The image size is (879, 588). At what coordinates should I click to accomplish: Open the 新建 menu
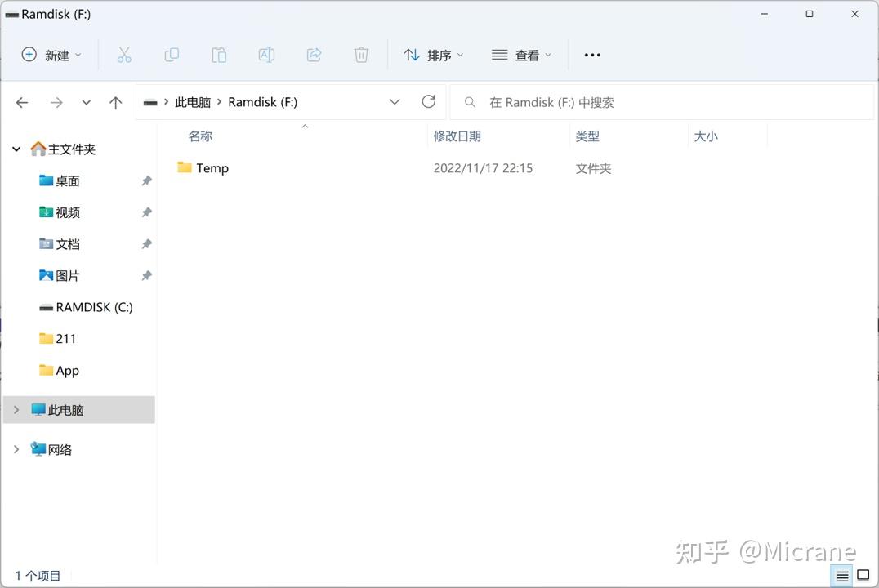51,55
